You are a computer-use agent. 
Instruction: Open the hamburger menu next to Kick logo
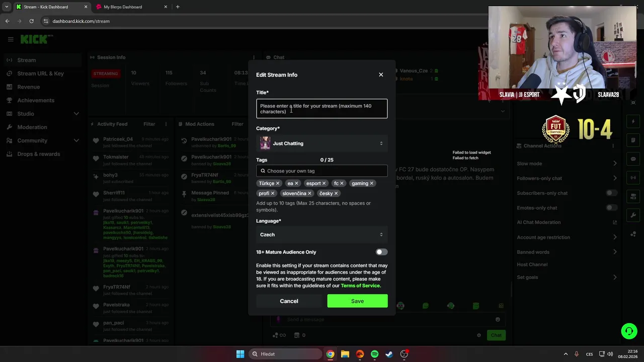point(11,39)
